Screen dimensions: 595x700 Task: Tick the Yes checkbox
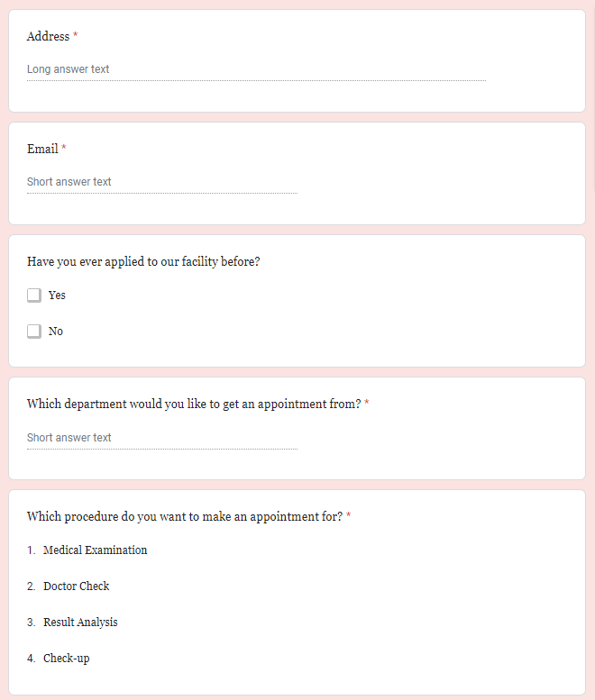tap(34, 295)
